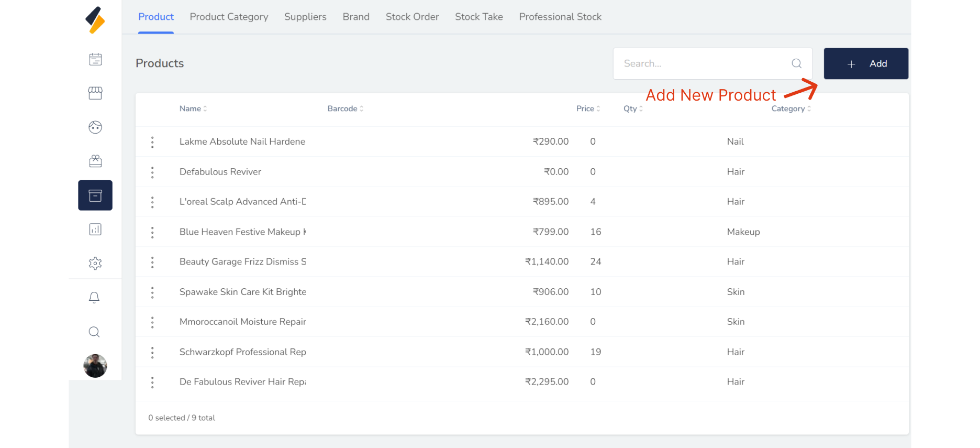Open the Professional Stock tab
The width and height of the screenshot is (980, 448).
[x=560, y=17]
